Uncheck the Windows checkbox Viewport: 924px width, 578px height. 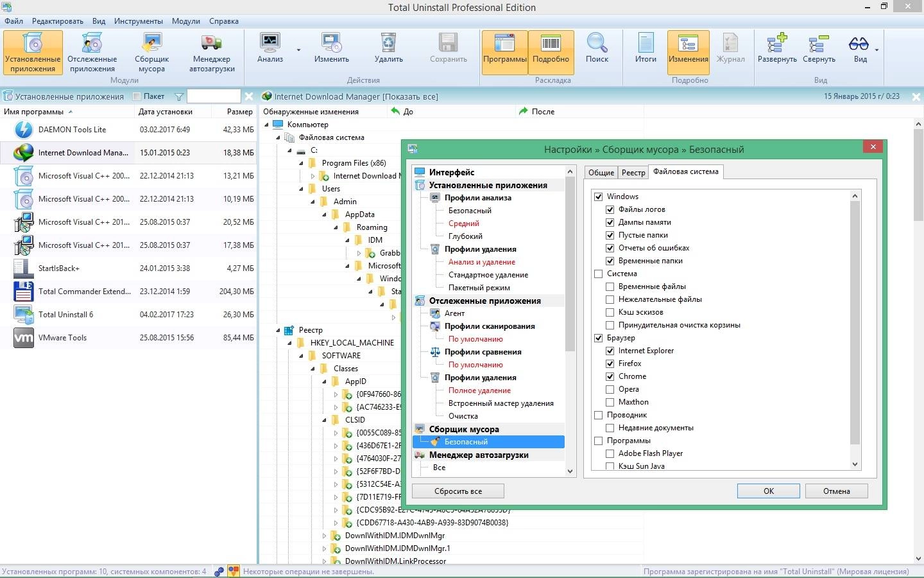(599, 197)
